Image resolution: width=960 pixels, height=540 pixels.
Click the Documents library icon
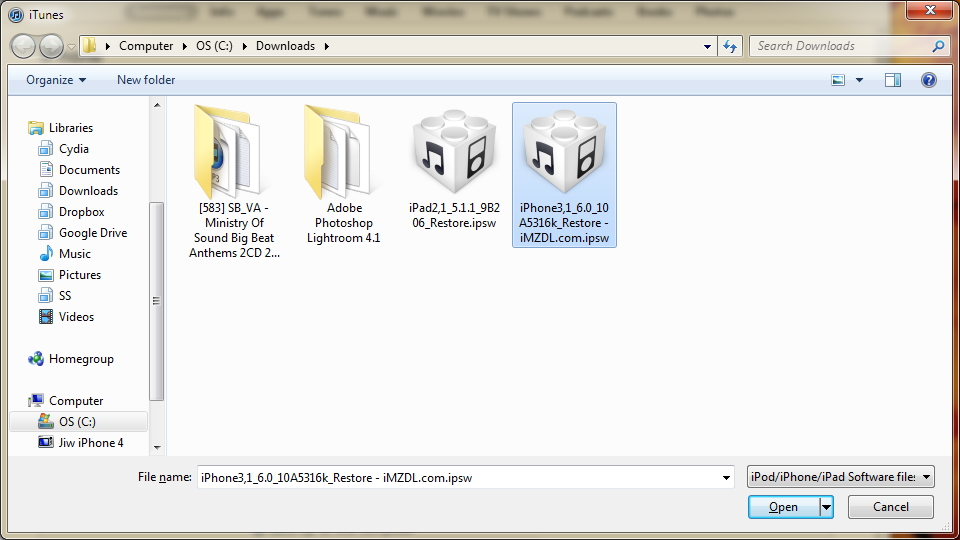point(45,170)
